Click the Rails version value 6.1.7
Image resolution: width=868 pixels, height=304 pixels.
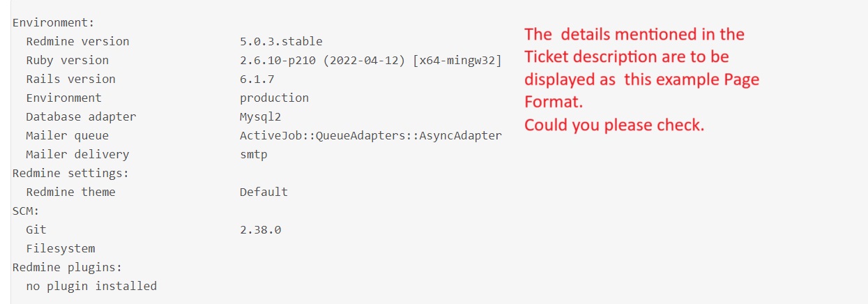(257, 79)
